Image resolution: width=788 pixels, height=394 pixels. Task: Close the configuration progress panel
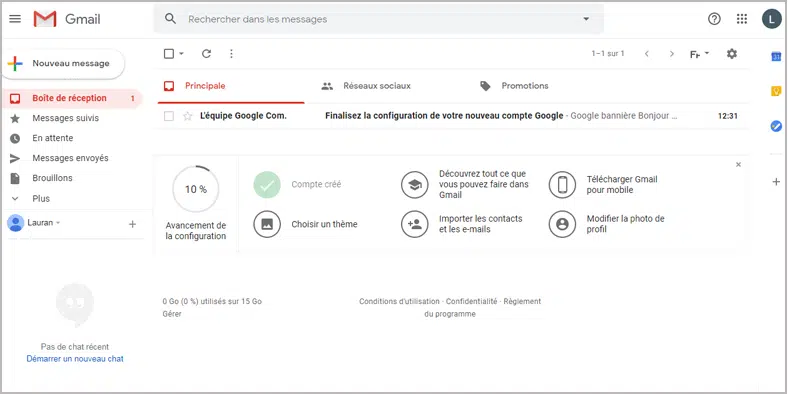click(x=738, y=164)
